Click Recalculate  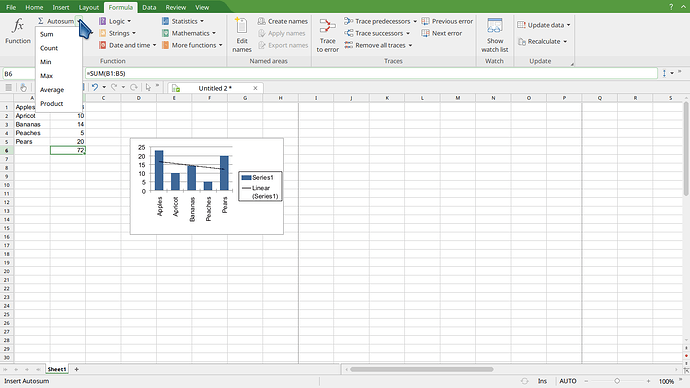pos(539,41)
